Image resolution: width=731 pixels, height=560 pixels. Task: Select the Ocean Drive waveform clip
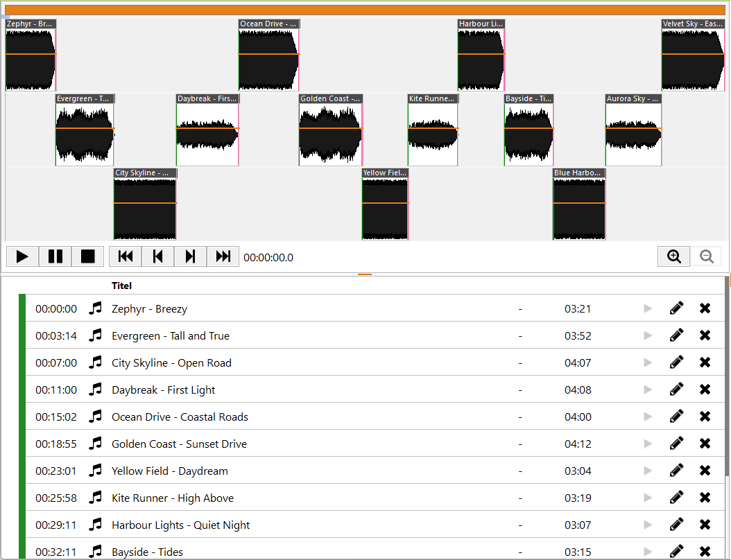pyautogui.click(x=268, y=55)
